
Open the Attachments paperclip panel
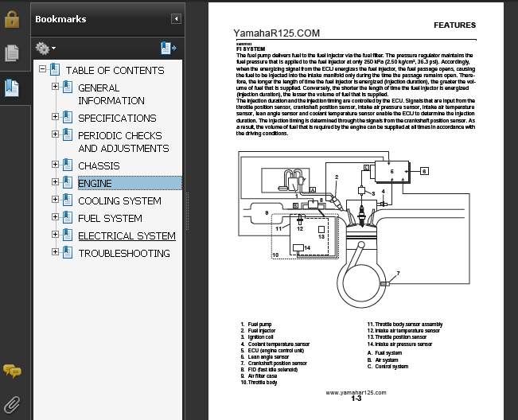[12, 403]
